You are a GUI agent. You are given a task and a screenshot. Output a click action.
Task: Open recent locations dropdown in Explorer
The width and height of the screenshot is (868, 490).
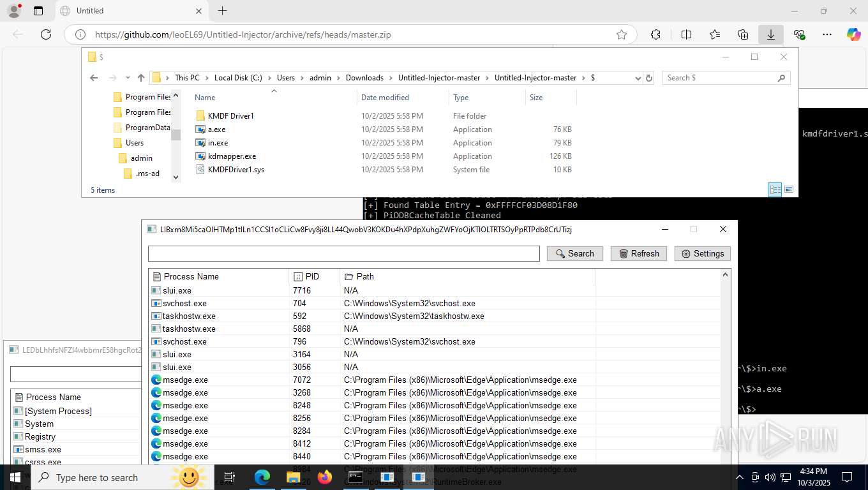[x=128, y=78]
